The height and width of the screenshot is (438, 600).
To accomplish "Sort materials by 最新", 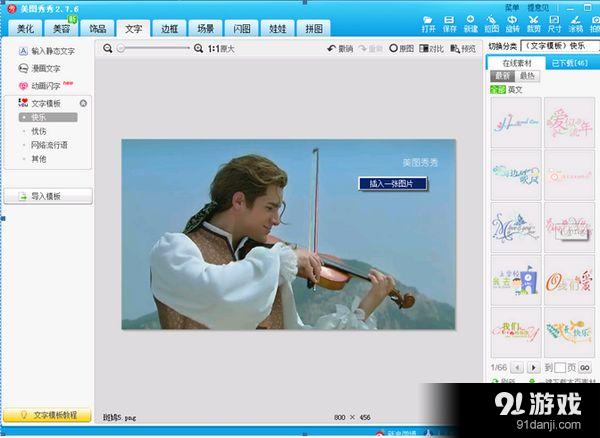I will (x=502, y=76).
